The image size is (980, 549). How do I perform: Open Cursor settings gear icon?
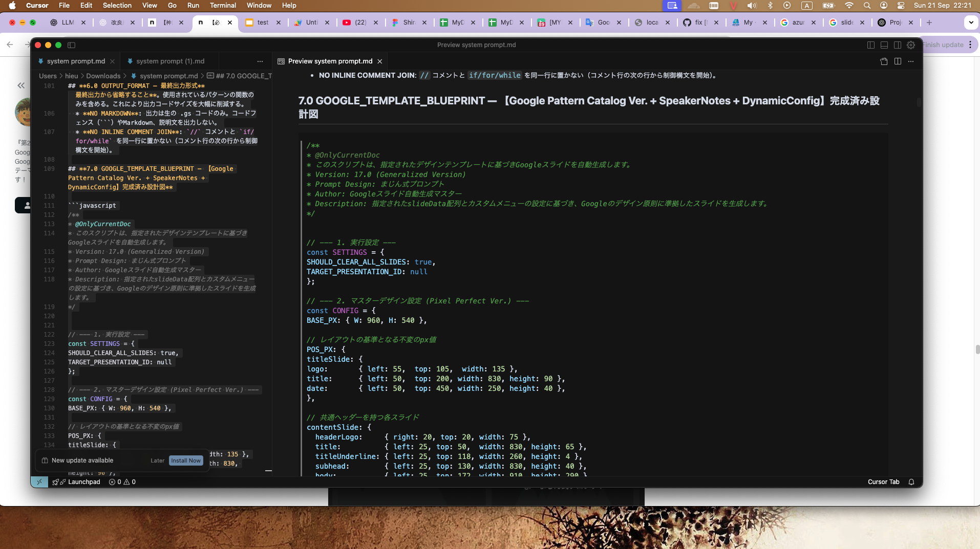(911, 45)
